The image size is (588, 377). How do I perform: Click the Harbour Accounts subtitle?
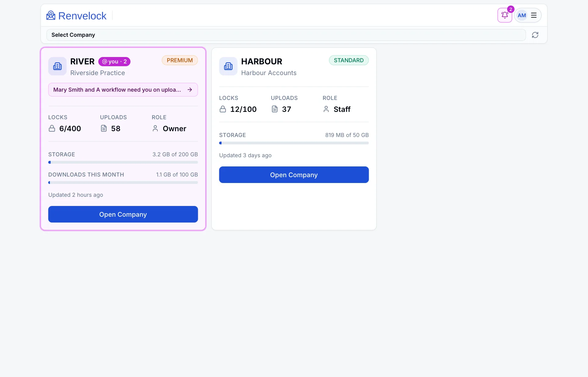(x=269, y=73)
